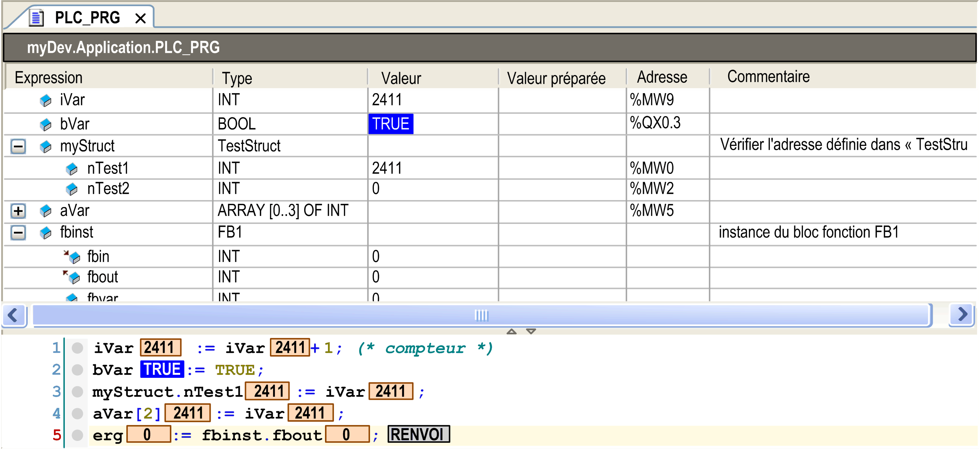Image resolution: width=980 pixels, height=449 pixels.
Task: Click the RENVOI return marker
Action: [418, 434]
